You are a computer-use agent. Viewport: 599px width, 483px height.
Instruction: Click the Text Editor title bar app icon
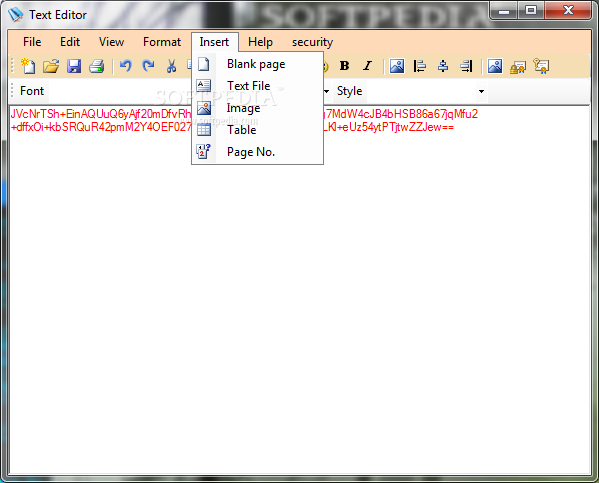point(16,15)
